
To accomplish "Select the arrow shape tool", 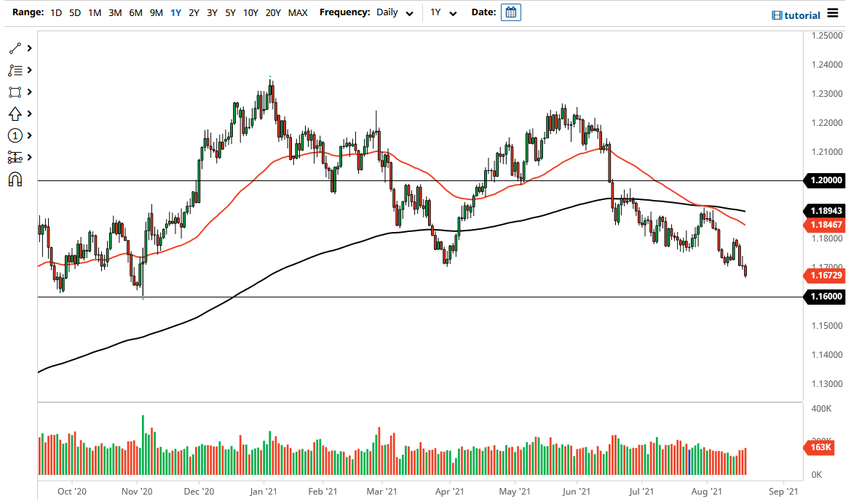I will click(14, 113).
